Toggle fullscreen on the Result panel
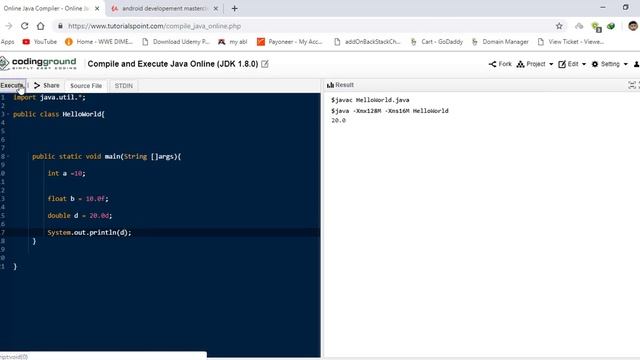Viewport: 640px width, 360px height. click(x=632, y=85)
